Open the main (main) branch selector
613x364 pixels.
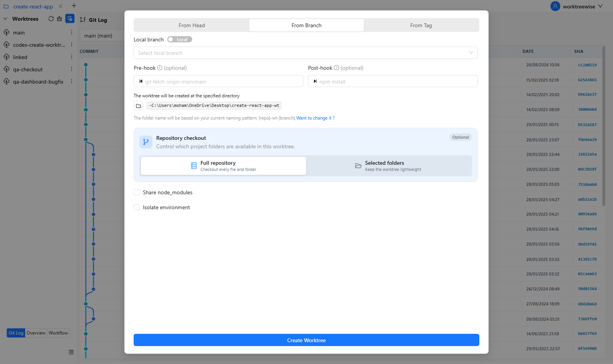coord(102,36)
